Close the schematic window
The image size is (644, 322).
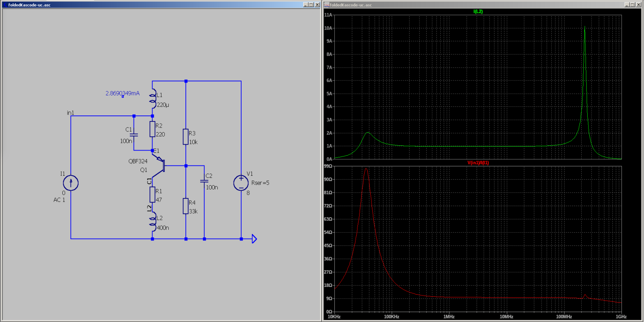tap(317, 5)
